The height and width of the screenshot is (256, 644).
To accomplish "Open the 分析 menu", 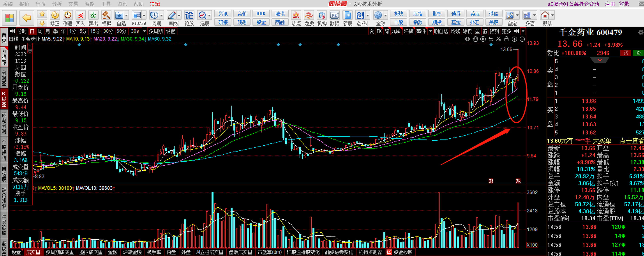I will tap(57, 4).
